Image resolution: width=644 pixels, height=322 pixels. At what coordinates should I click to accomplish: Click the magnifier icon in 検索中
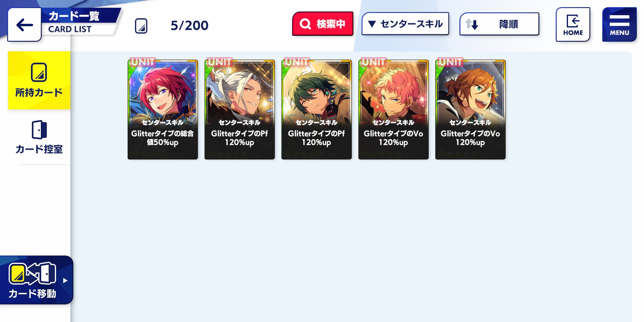[x=305, y=24]
